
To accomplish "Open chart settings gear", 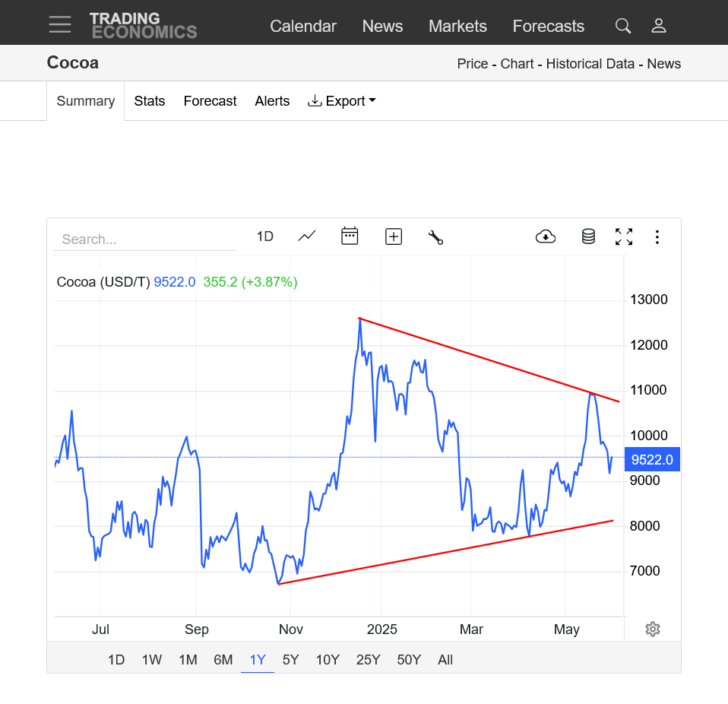I will [653, 629].
